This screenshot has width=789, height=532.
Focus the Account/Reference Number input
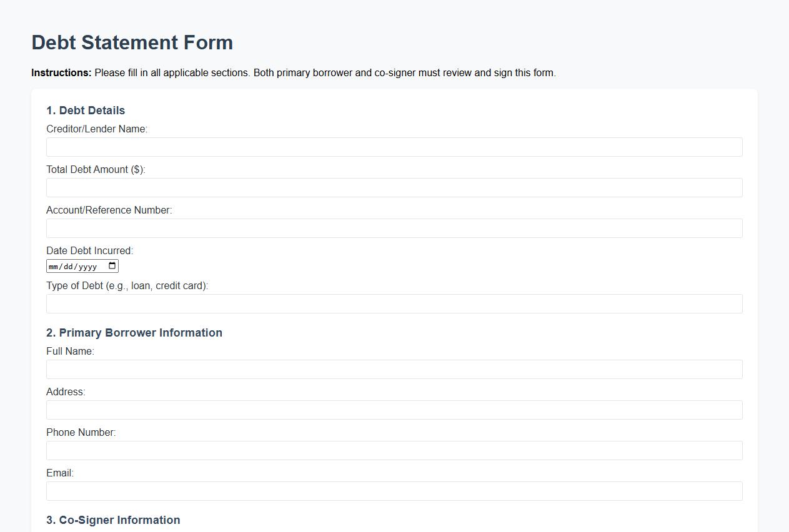(394, 228)
